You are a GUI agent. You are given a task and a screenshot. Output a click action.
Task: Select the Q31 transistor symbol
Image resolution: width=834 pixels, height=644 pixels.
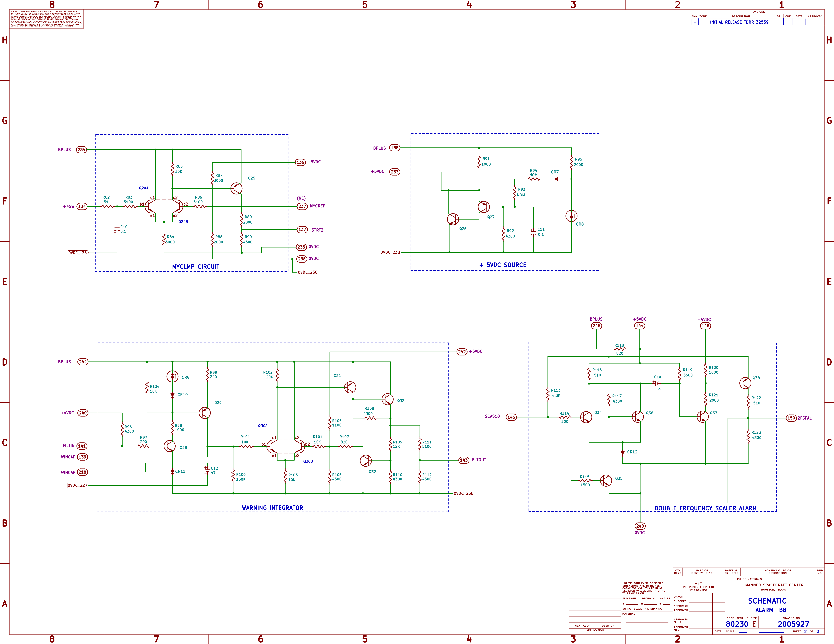tap(350, 387)
